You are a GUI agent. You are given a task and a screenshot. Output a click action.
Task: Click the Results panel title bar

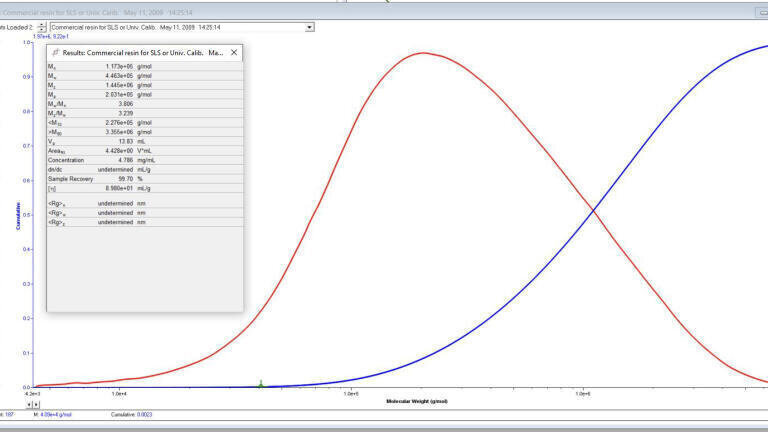(144, 52)
